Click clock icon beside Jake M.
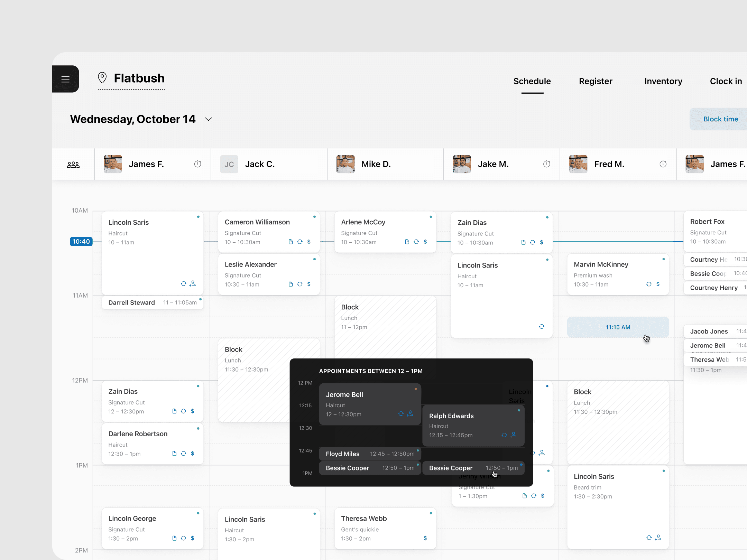The width and height of the screenshot is (747, 560). 546,164
